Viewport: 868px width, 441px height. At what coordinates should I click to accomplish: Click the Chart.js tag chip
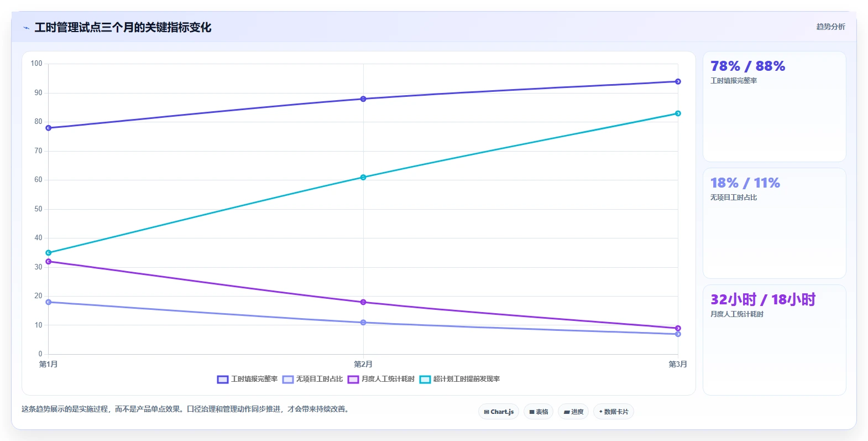499,412
